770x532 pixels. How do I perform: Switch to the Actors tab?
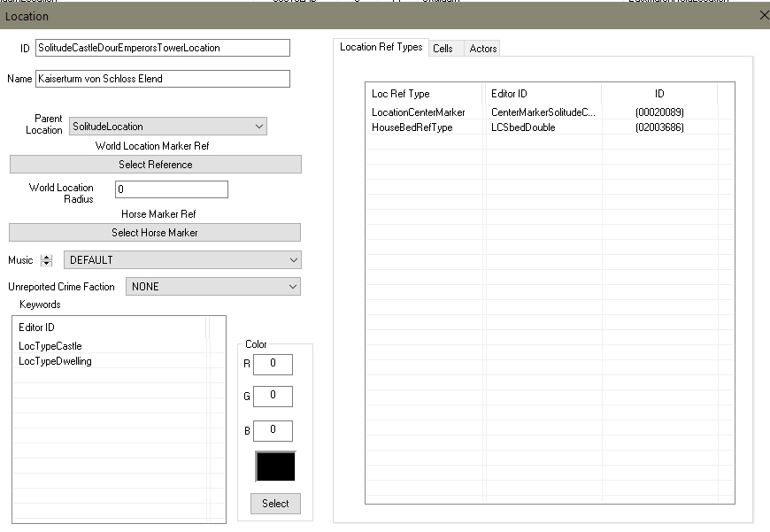click(x=483, y=49)
